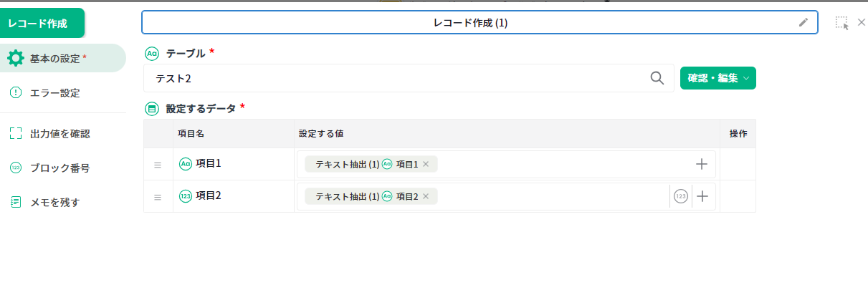
Task: Click the plus icon in 項目2 row
Action: (702, 196)
